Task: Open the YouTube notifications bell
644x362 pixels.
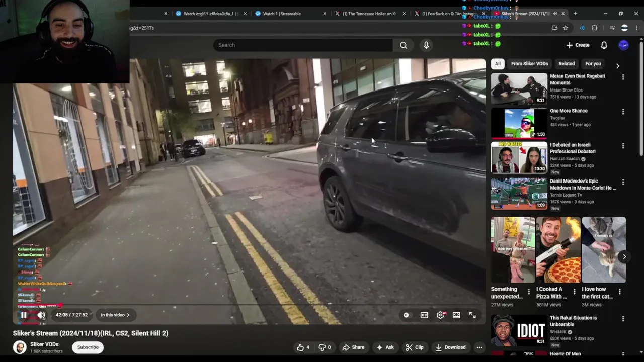Action: 604,45
